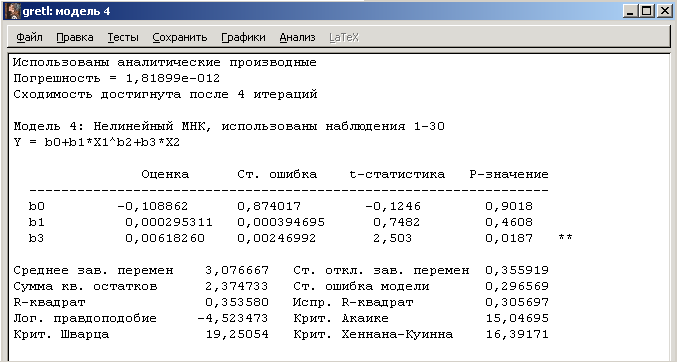Click the 'Модель 4: Нелинейный МНК' line
The height and width of the screenshot is (363, 677).
tap(228, 126)
